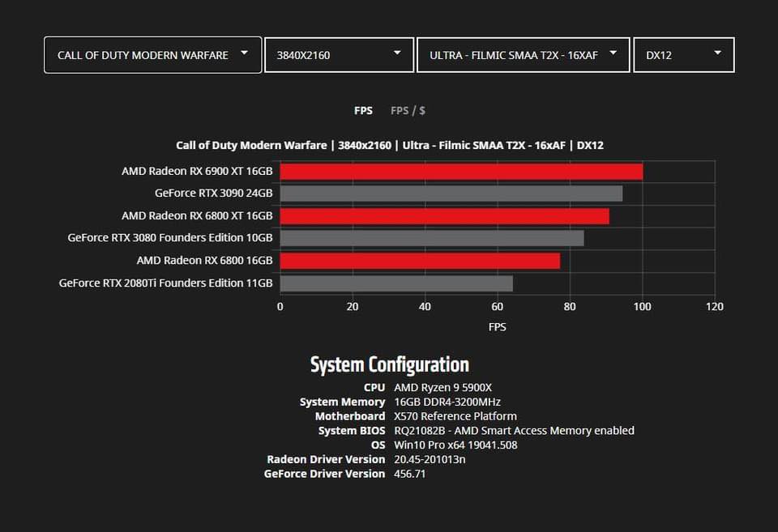Click the 'AMD Radeon RX 6900 XT 16GB' label

pos(197,171)
